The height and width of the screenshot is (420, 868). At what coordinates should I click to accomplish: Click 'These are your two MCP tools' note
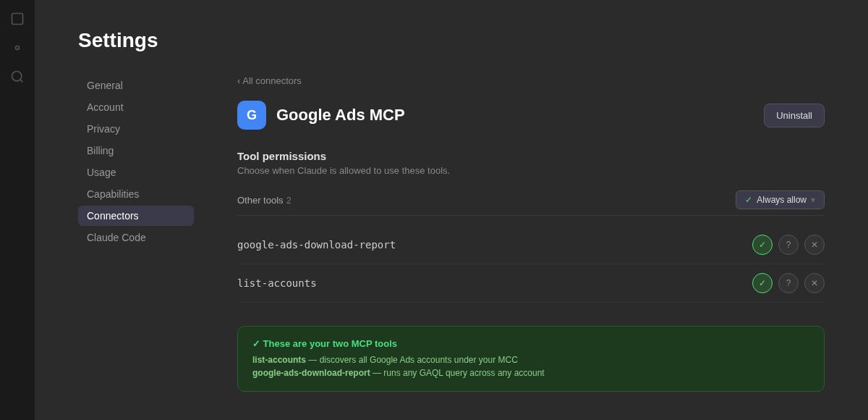point(325,344)
